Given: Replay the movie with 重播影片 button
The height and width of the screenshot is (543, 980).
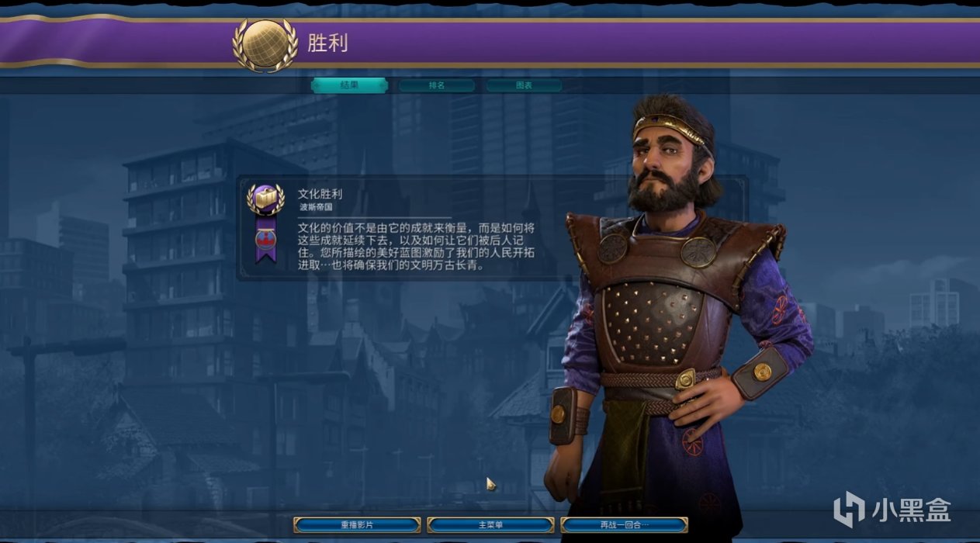Looking at the screenshot, I should point(357,525).
